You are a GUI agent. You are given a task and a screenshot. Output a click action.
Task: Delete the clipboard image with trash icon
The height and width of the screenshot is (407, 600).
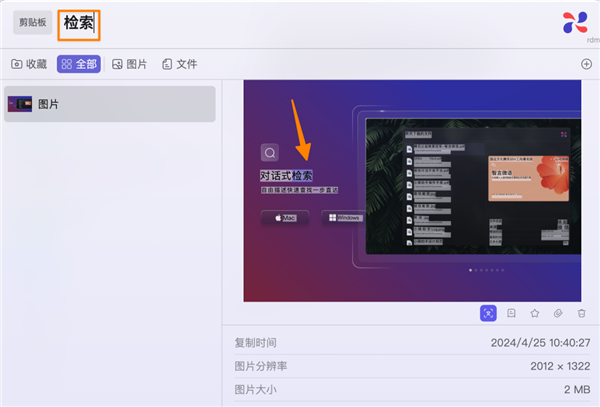pyautogui.click(x=581, y=314)
